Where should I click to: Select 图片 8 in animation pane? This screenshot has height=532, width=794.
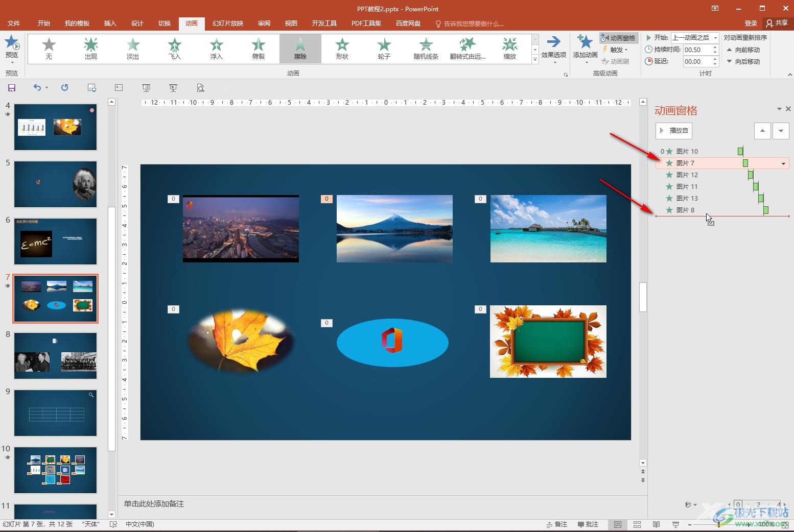pos(722,210)
